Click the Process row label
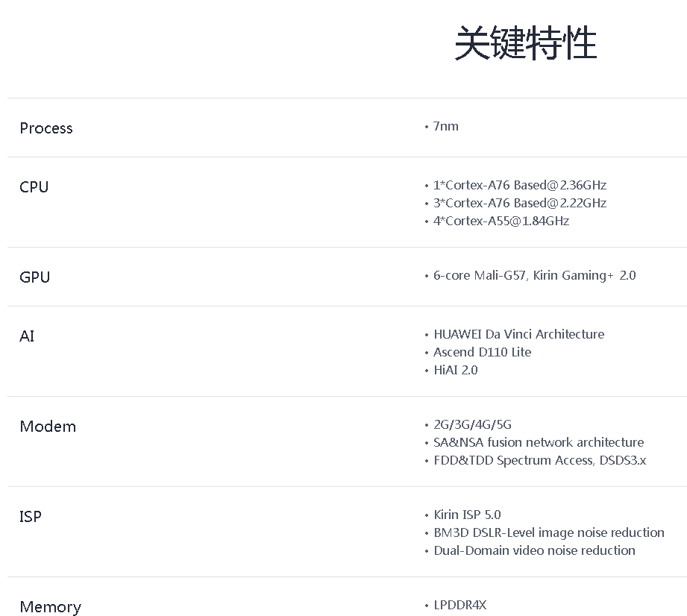The width and height of the screenshot is (687, 616). [x=46, y=128]
